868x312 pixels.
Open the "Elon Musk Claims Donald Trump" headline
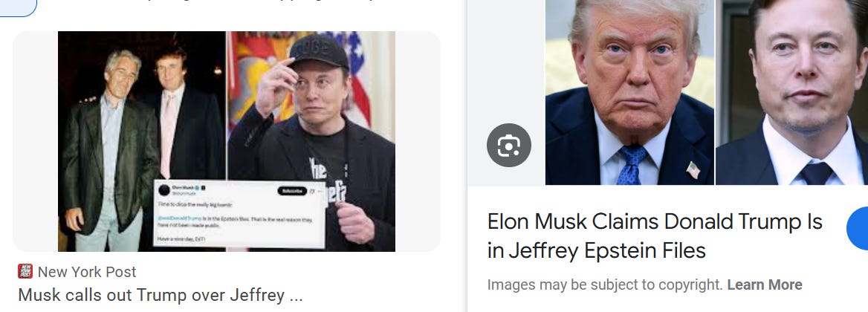(x=655, y=235)
